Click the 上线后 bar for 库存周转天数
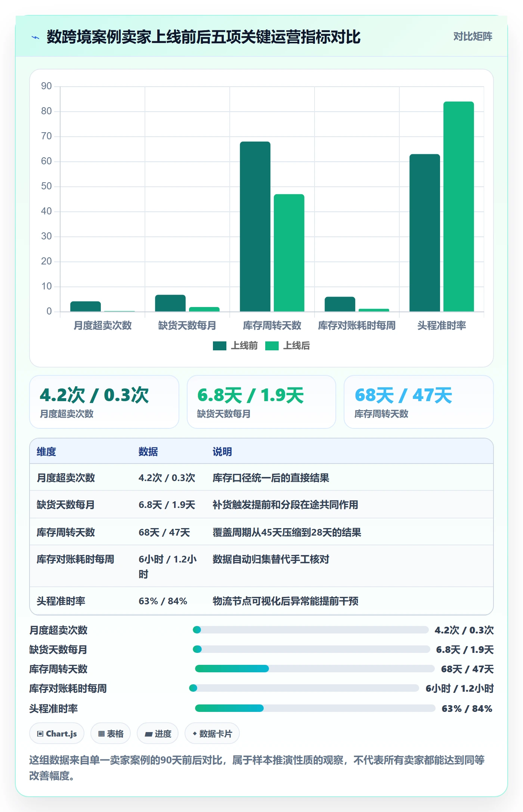The height and width of the screenshot is (812, 523). [x=289, y=253]
